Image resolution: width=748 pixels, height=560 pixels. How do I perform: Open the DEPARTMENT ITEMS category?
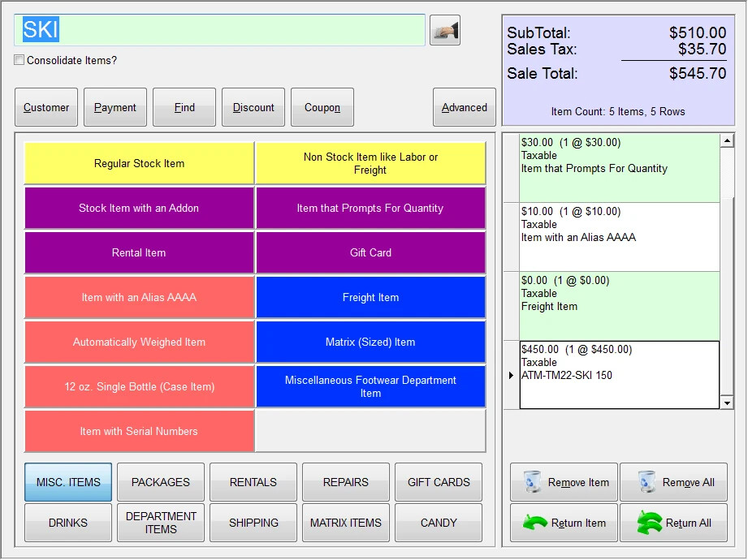[161, 523]
